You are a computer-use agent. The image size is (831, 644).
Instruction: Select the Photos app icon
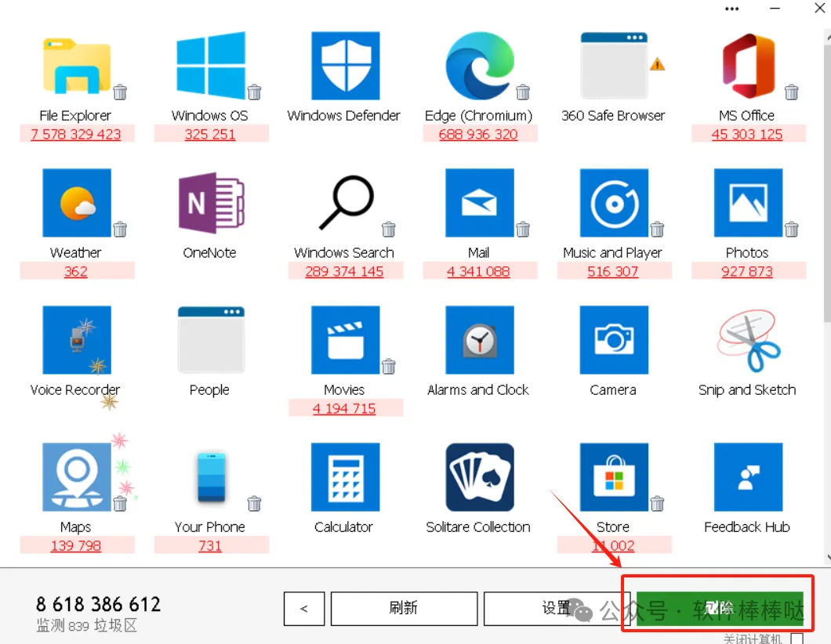[x=749, y=203]
